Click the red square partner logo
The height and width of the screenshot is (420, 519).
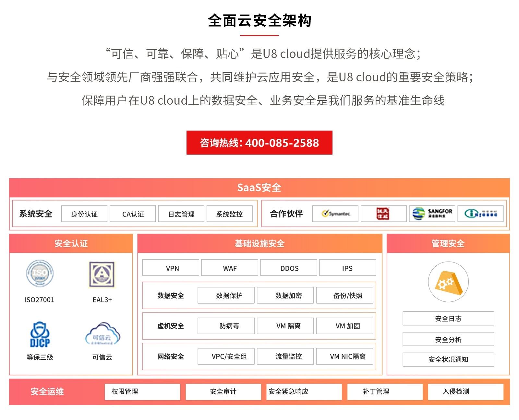[383, 214]
